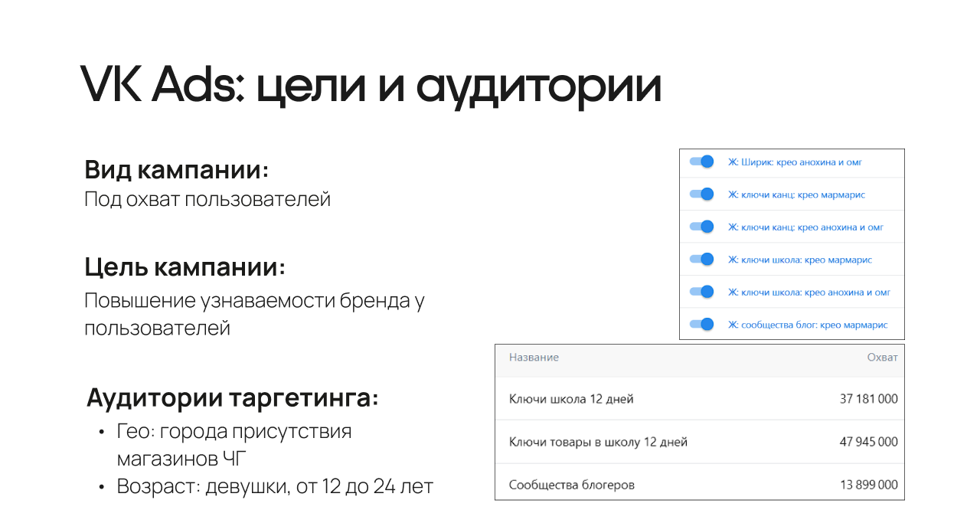Open ad group link 'Ж: ключи канц: крео анохина и омг'
Image resolution: width=980 pixels, height=523 pixels.
coord(805,227)
